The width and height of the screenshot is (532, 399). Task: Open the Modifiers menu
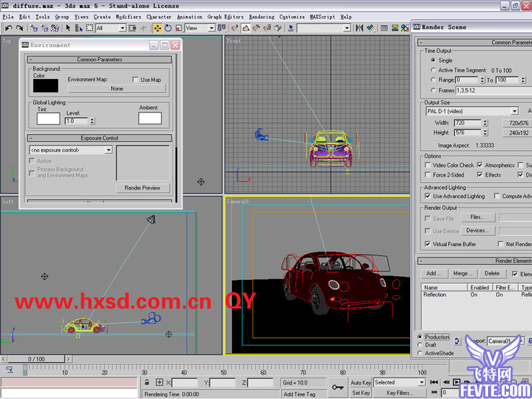(128, 17)
